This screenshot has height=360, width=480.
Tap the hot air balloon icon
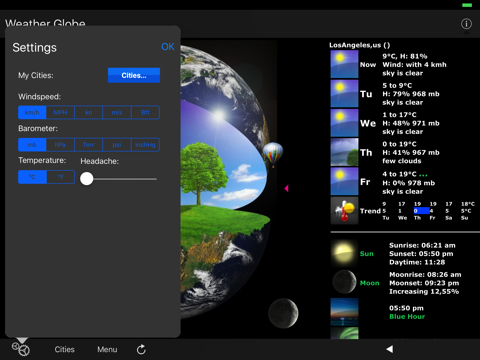273,154
